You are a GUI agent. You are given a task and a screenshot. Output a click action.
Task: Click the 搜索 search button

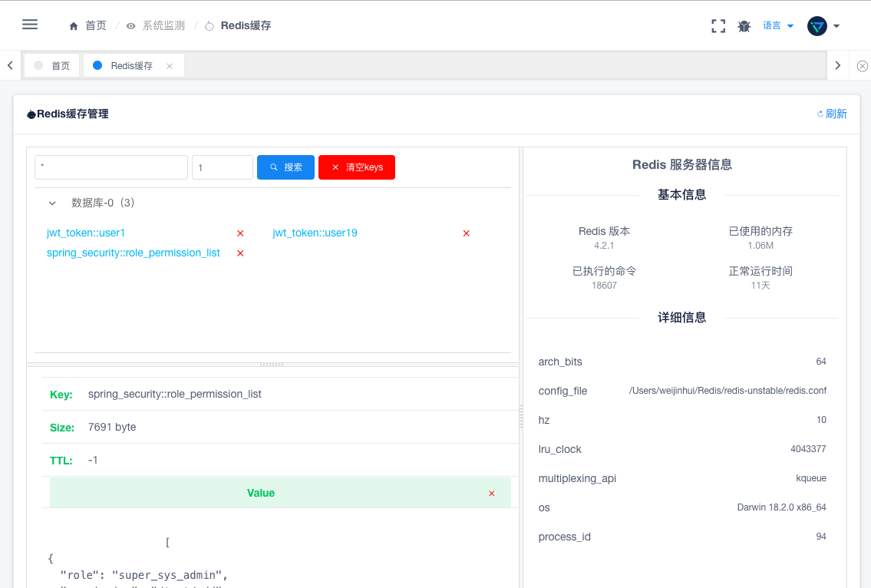coord(285,167)
